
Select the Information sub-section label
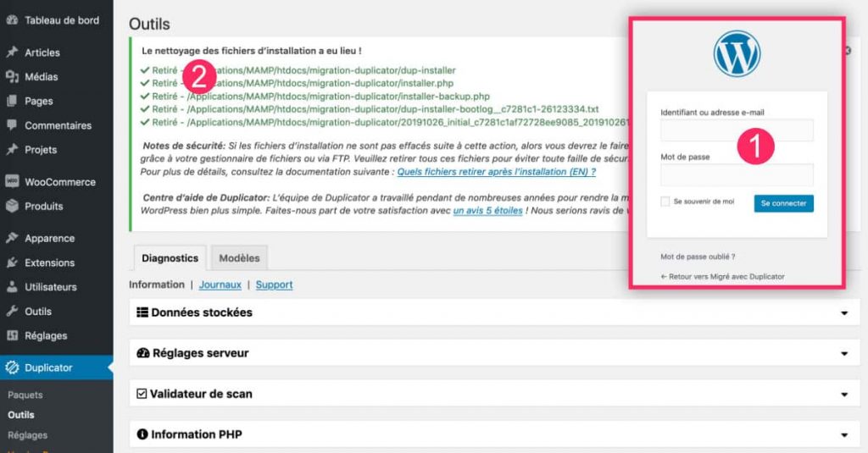(x=157, y=285)
